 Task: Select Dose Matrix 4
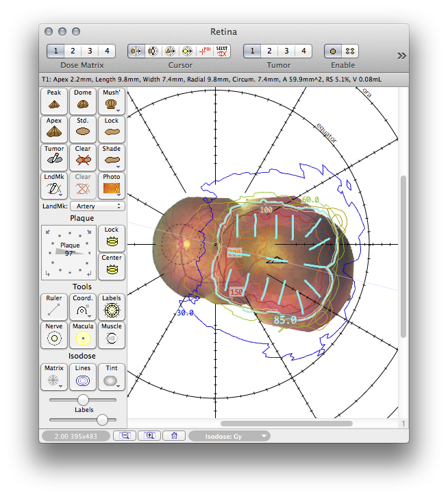click(107, 51)
